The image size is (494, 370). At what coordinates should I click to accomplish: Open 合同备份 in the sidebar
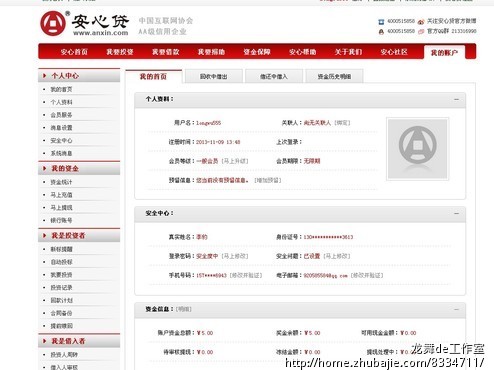61,313
